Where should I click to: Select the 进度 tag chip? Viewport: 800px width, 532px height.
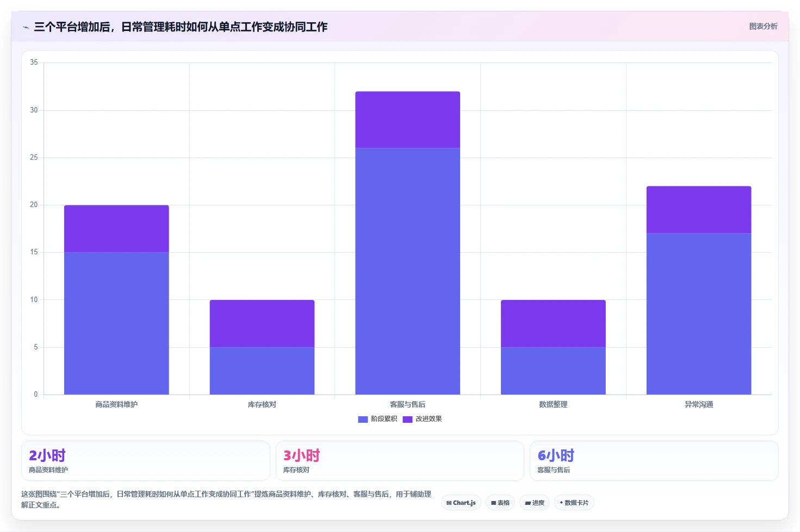[535, 503]
